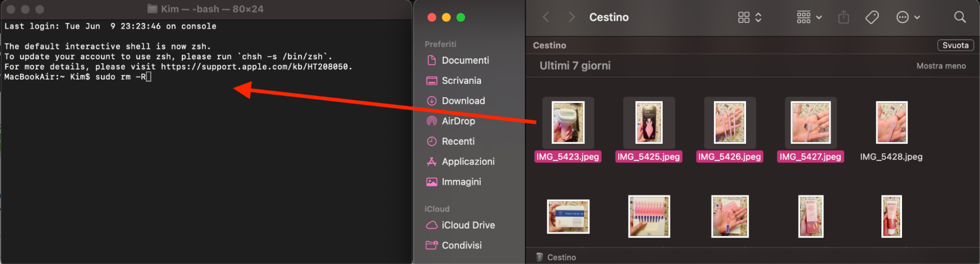Click the Finder back navigation arrow
The height and width of the screenshot is (264, 980).
click(x=546, y=17)
